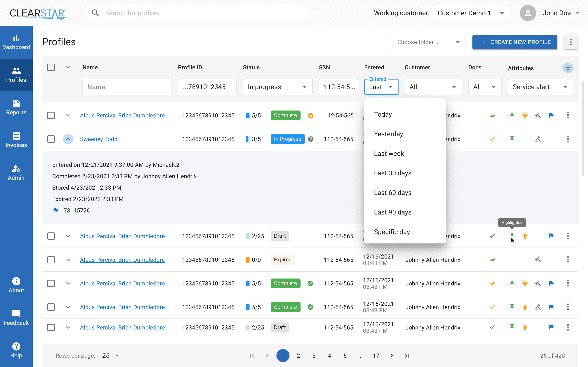Toggle the select-all checkbox in header

51,67
